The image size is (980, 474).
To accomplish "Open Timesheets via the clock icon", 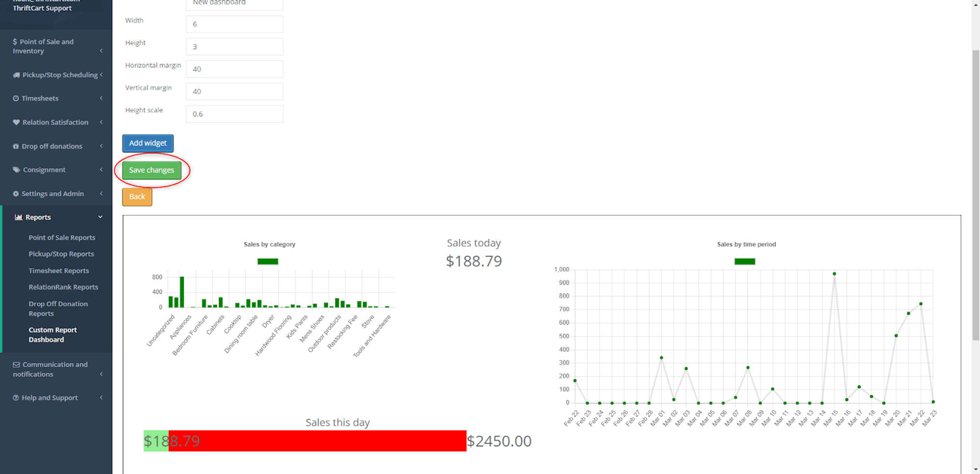I will pos(16,98).
